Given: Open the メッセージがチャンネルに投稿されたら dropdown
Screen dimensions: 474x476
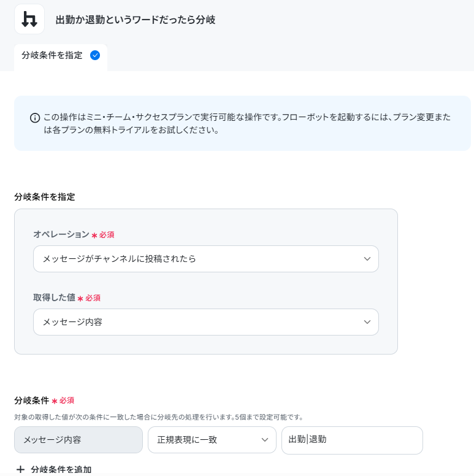Looking at the screenshot, I should 206,259.
